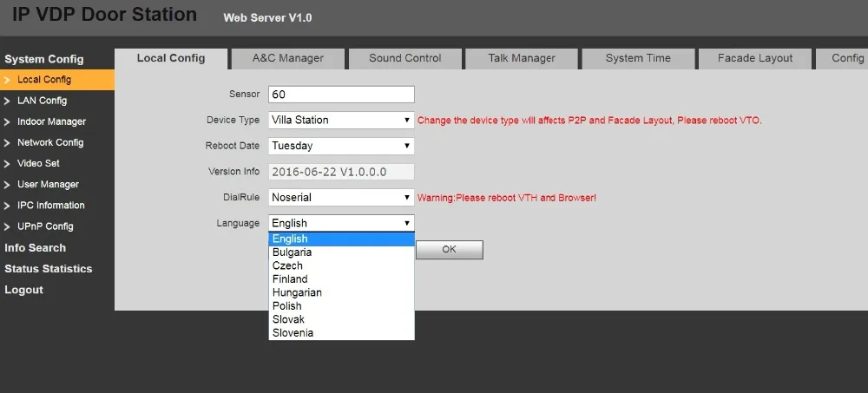The image size is (868, 393).
Task: Choose English from the language list
Action: [341, 239]
